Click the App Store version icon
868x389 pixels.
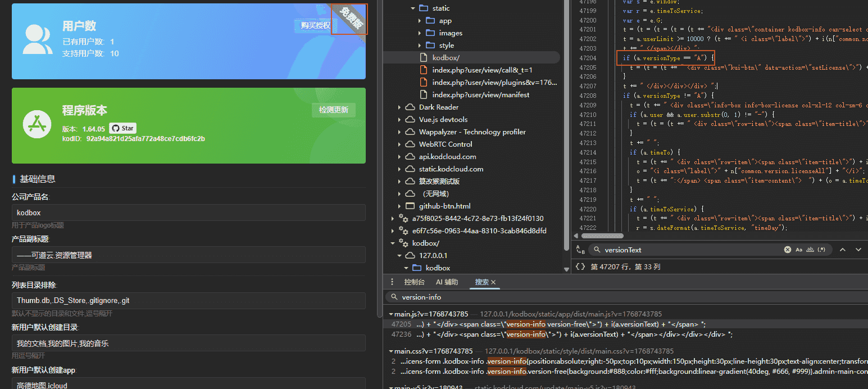click(x=38, y=124)
